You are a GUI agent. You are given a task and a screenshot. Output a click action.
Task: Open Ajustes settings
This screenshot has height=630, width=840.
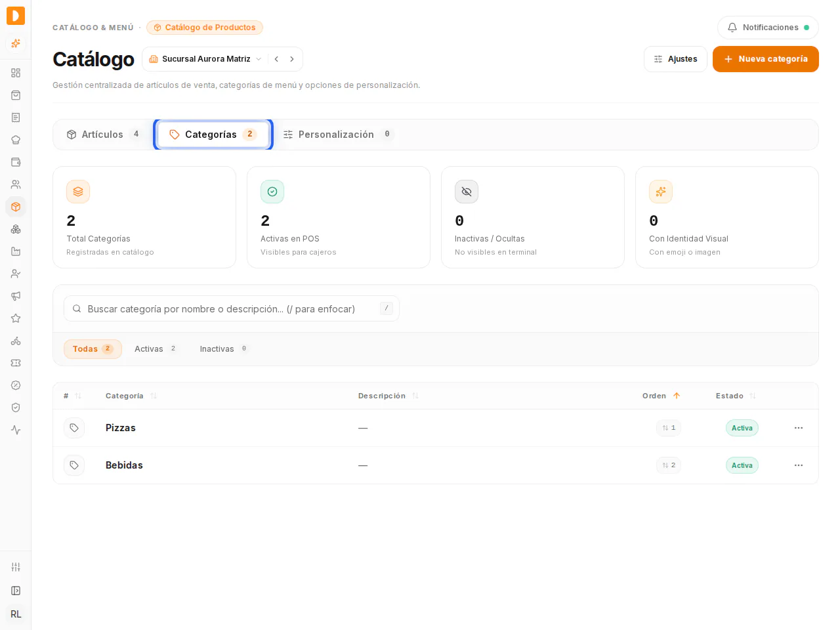pos(675,59)
